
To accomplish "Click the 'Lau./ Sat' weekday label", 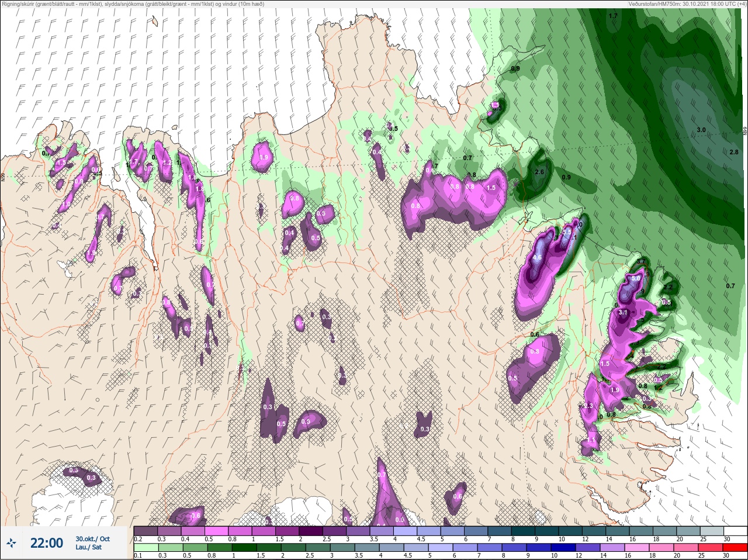I will [x=88, y=548].
